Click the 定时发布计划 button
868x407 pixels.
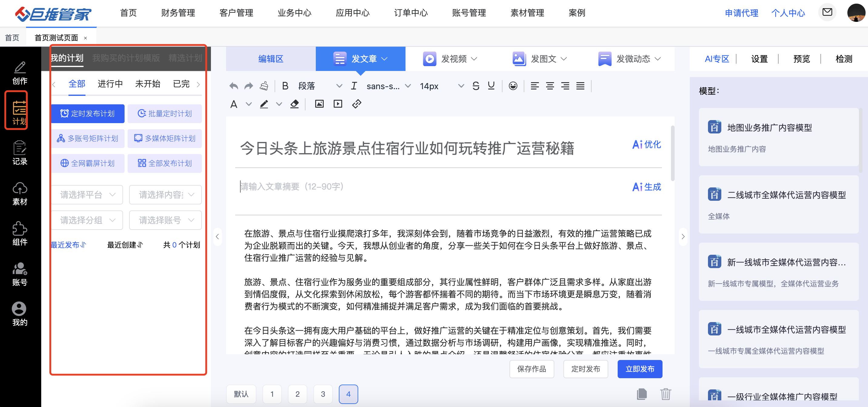coord(88,114)
